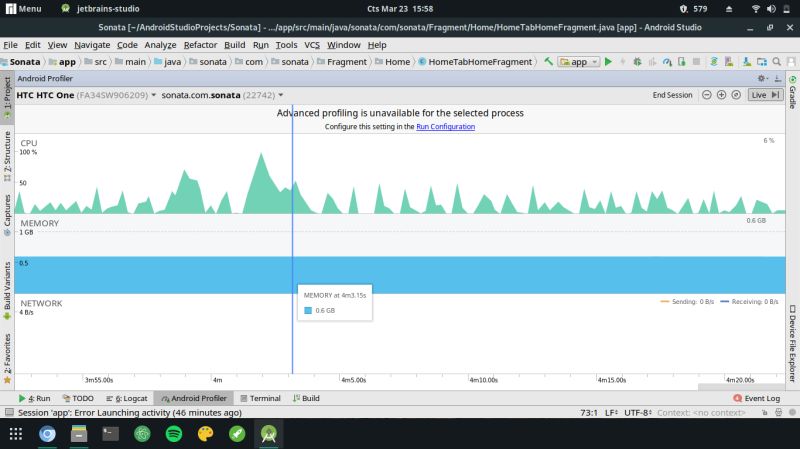Click the 73:1 cursor position indicator
The height and width of the screenshot is (449, 800).
[589, 412]
